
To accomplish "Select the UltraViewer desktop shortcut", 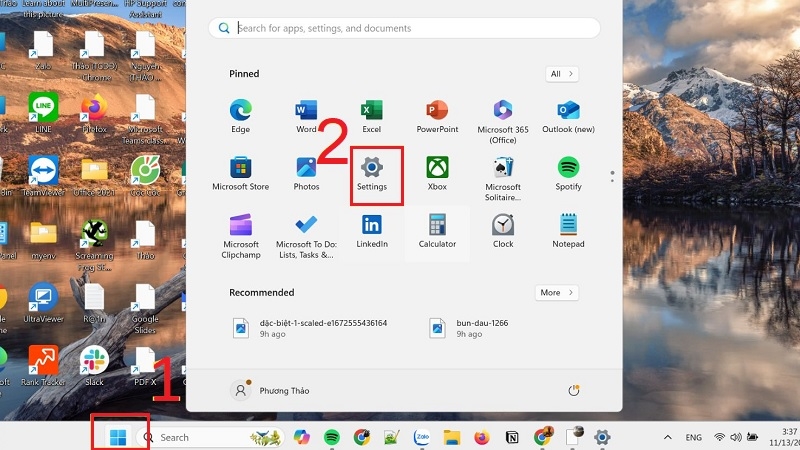I will click(x=43, y=303).
